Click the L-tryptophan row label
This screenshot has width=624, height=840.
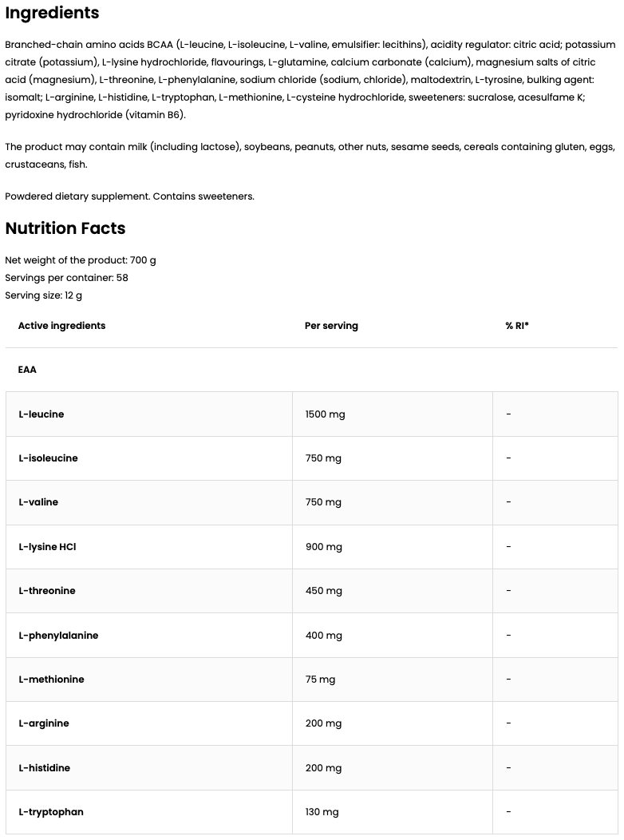pyautogui.click(x=51, y=812)
